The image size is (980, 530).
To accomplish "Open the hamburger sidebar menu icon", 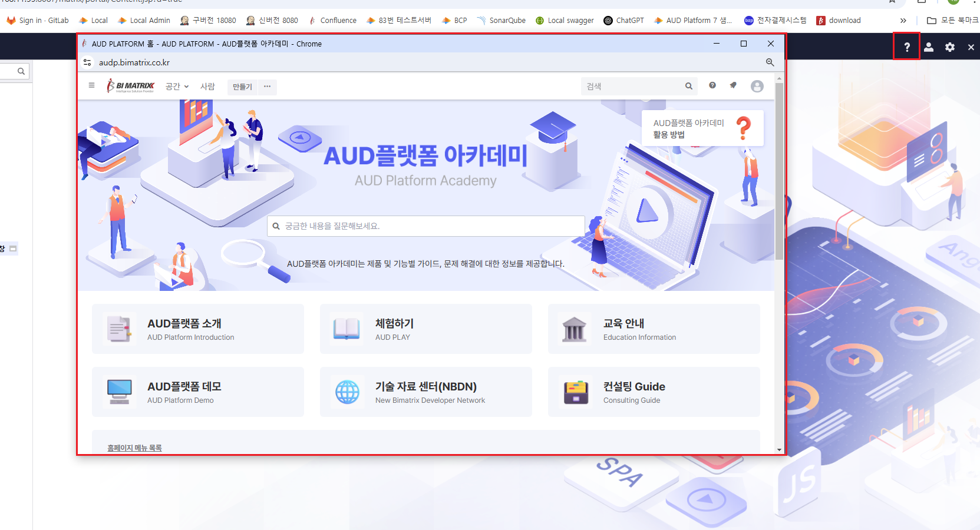I will (91, 85).
